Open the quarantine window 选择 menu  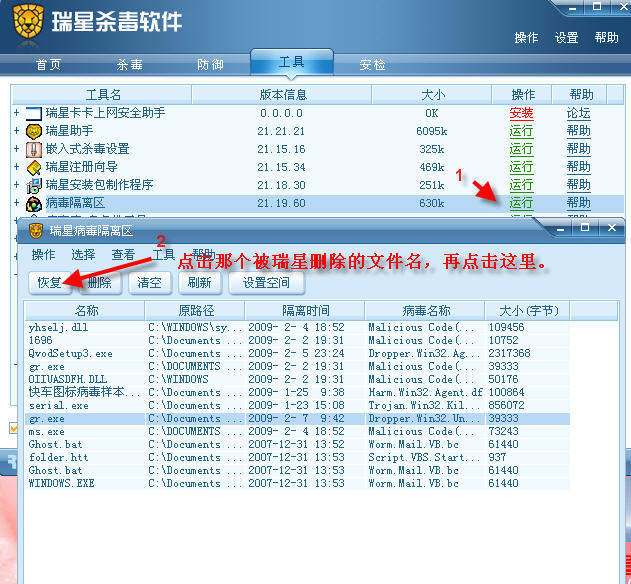click(83, 254)
